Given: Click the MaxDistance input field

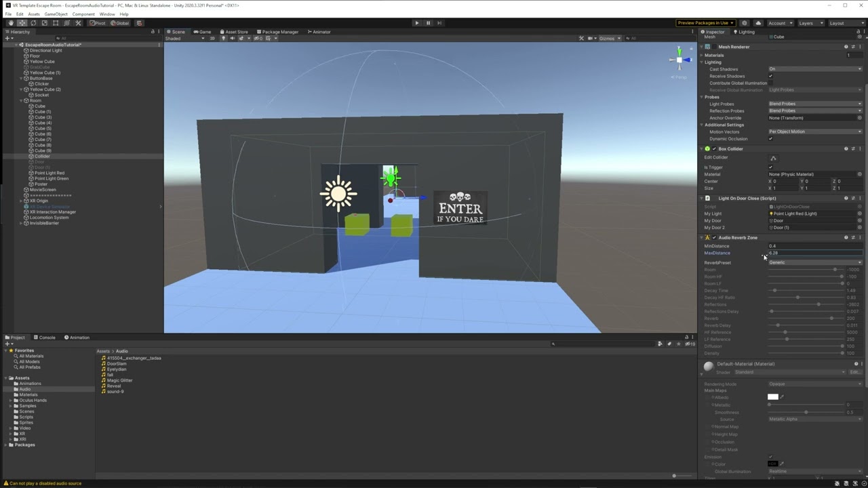Looking at the screenshot, I should point(815,253).
